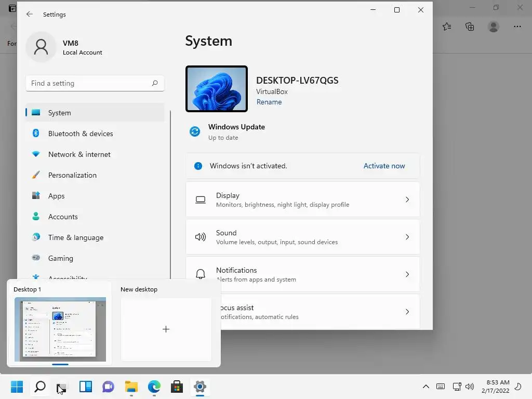532x399 pixels.
Task: Select the Desktop 1 thumbnail
Action: pos(60,329)
